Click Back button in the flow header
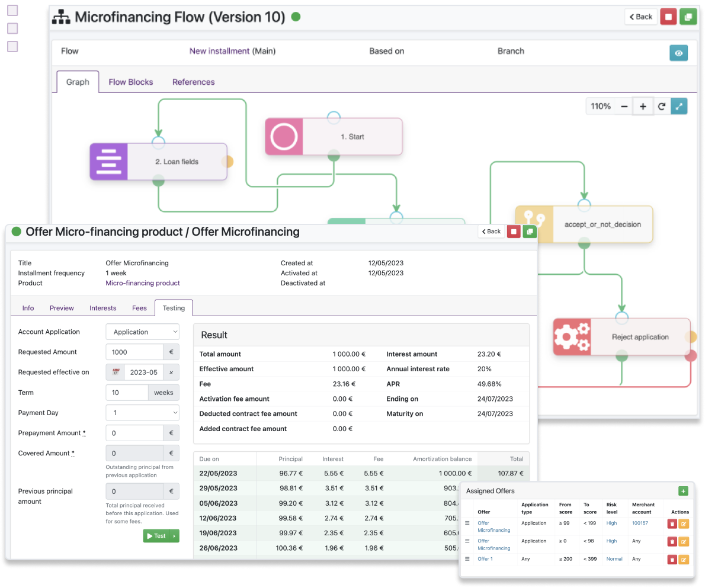This screenshot has width=705, height=588. pos(640,17)
